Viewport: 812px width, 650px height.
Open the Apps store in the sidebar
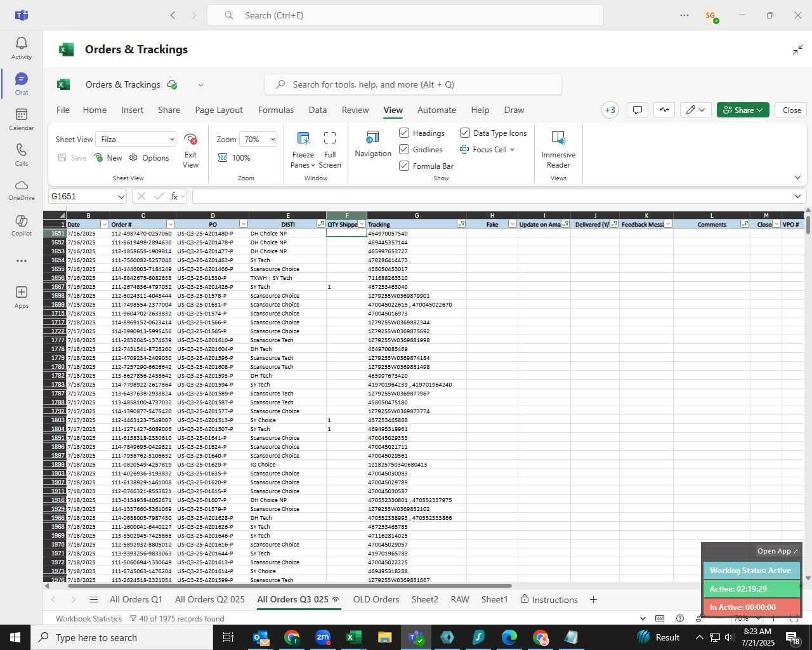pos(22,297)
